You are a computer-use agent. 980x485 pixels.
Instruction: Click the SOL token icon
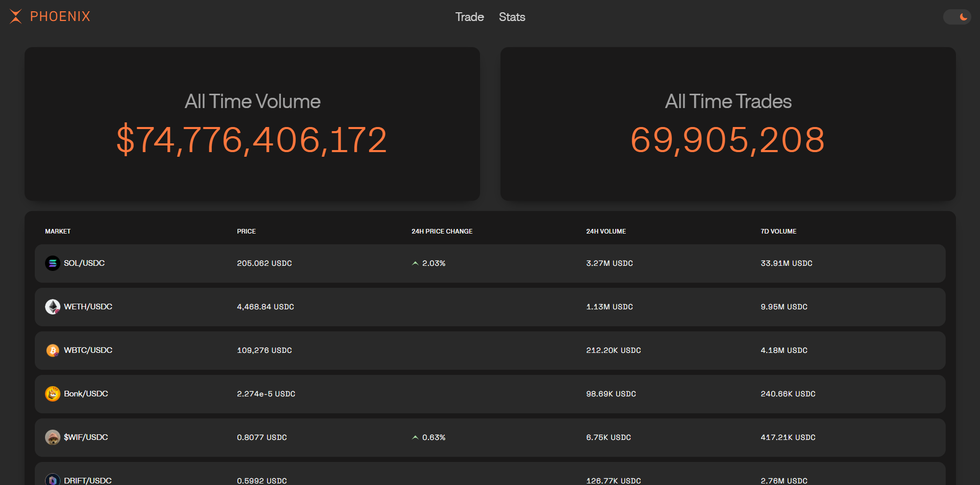(52, 263)
